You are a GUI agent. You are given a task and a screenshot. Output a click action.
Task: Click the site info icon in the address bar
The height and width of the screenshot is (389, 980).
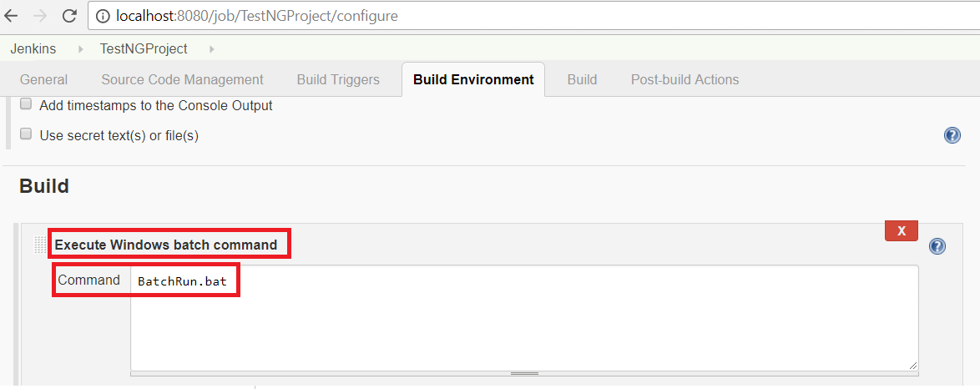point(103,16)
